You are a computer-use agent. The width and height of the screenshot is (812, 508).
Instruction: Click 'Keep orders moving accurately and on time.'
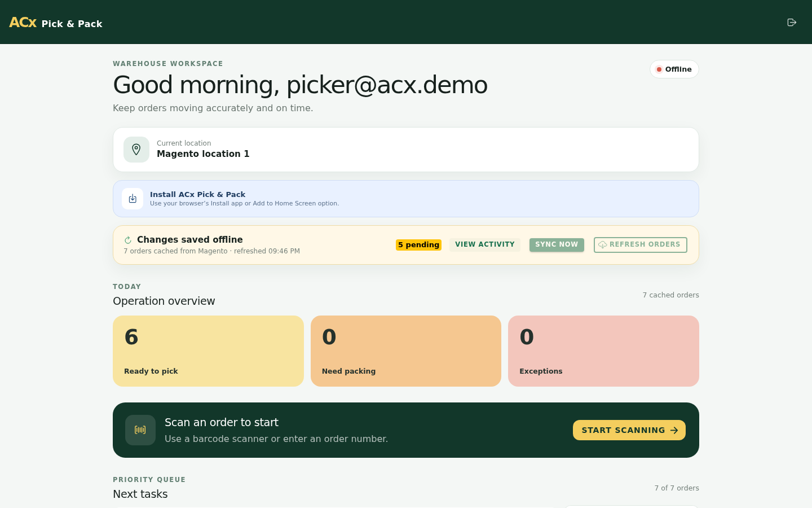point(213,108)
